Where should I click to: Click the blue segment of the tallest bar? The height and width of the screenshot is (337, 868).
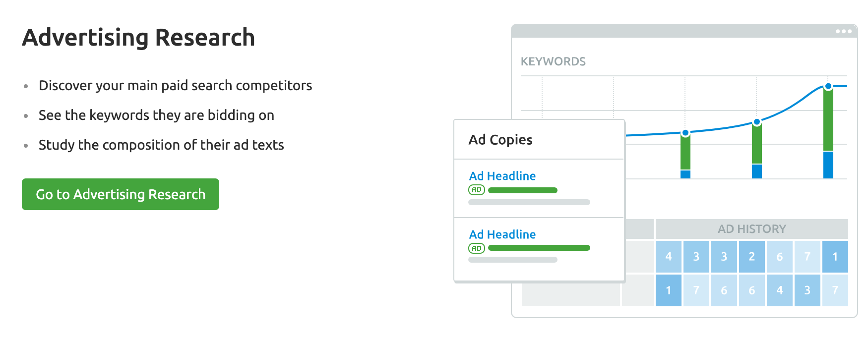tap(828, 165)
